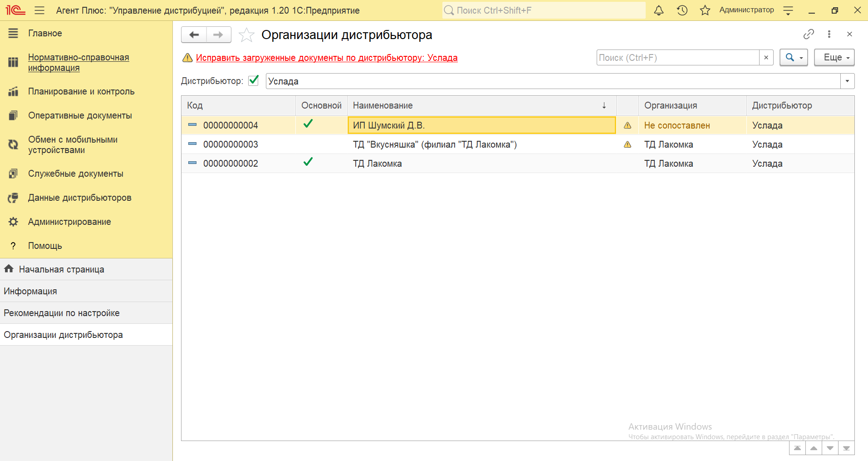Open the Исправить загруженные документы link
868x461 pixels.
coord(327,58)
